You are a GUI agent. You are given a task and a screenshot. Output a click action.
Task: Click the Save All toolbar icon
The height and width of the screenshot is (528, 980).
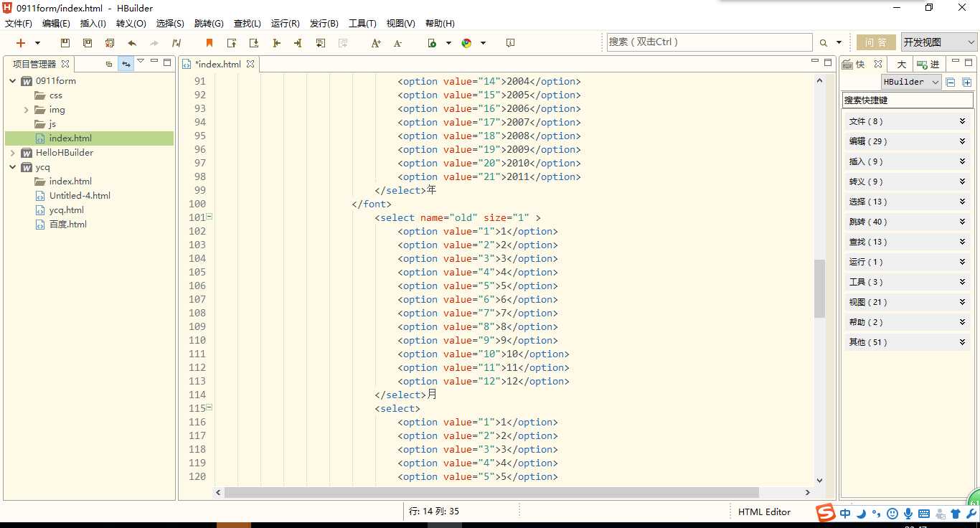click(88, 43)
